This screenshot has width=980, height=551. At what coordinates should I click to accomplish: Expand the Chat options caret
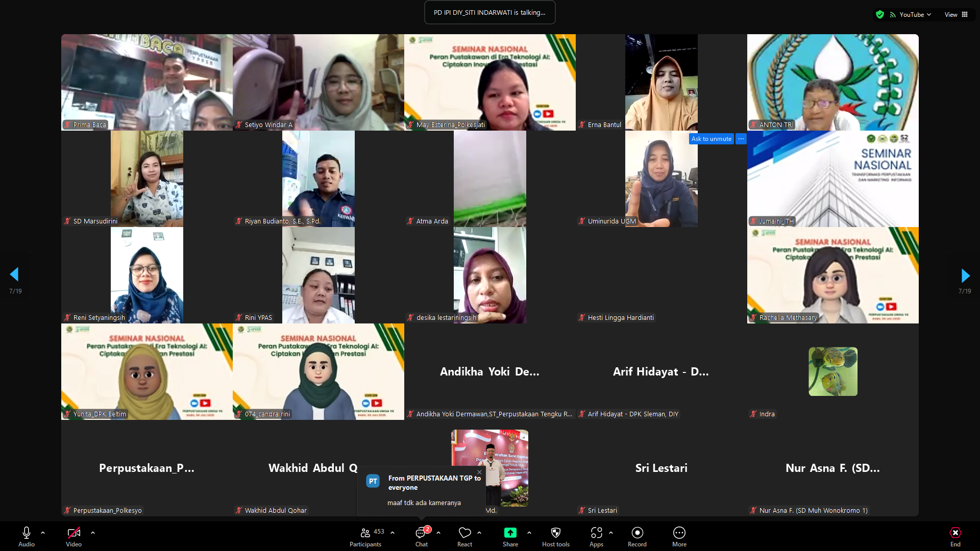point(438,533)
